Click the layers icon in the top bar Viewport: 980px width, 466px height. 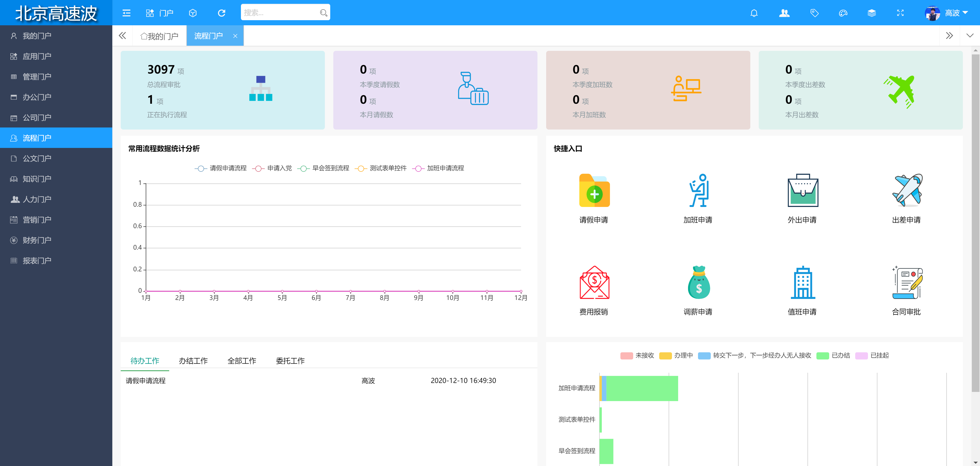tap(872, 13)
